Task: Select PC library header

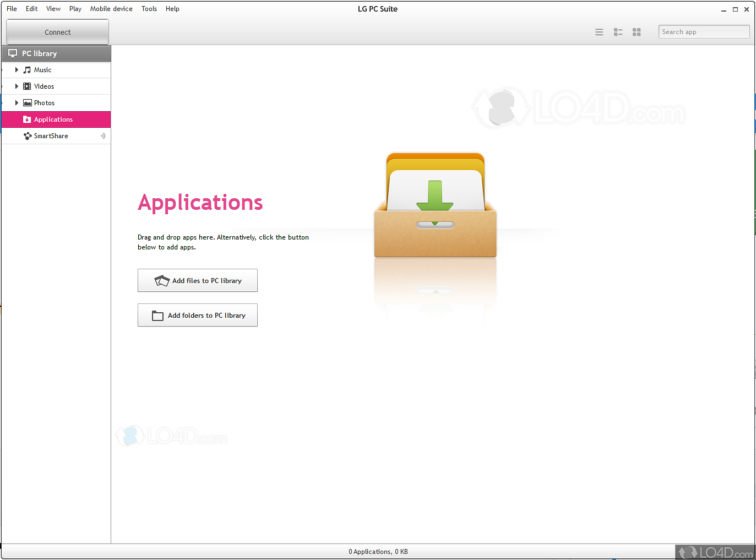Action: tap(56, 53)
